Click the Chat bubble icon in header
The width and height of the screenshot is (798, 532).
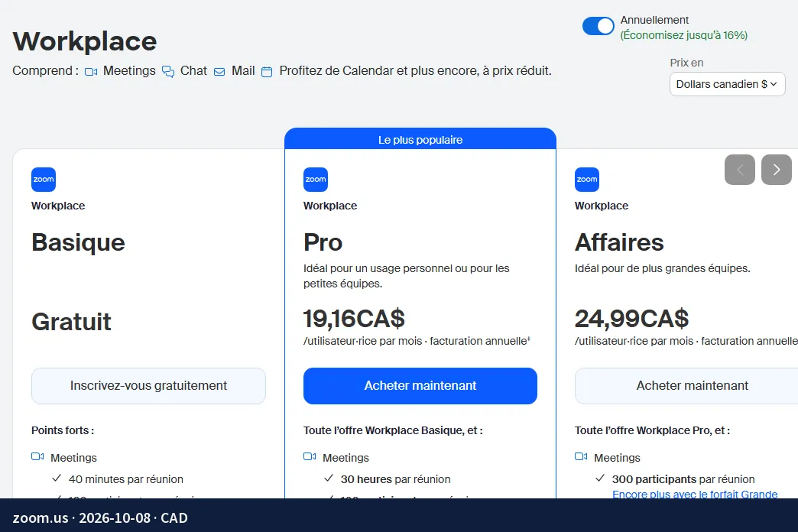(168, 71)
